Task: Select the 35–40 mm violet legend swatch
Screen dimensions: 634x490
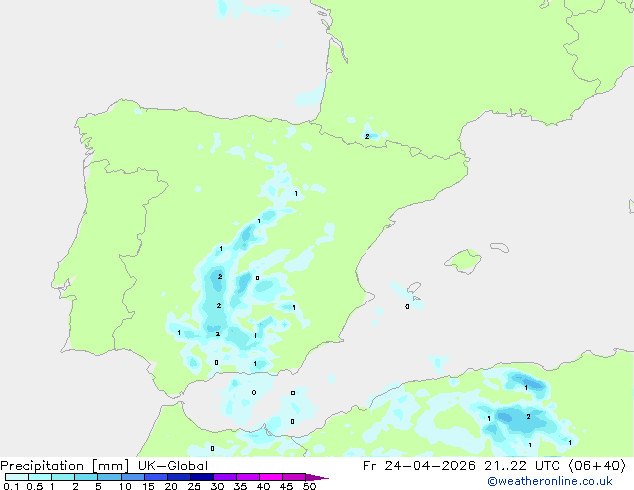Action: 248,477
